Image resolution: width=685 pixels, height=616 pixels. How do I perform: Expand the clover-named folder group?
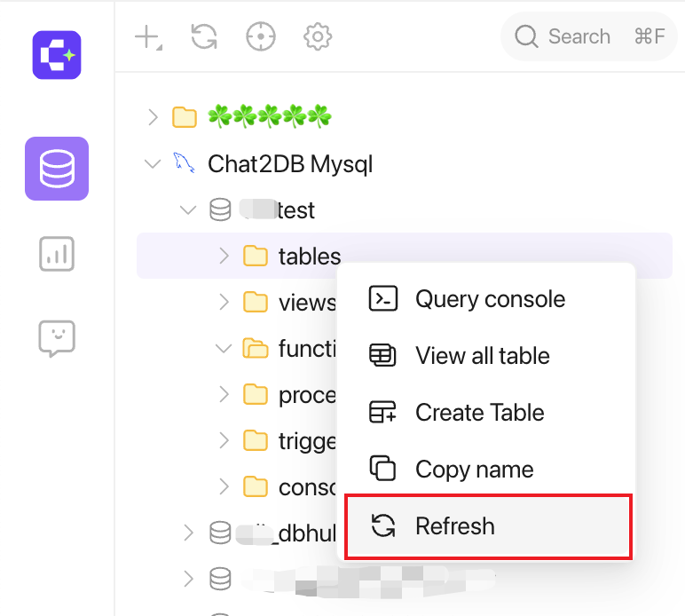click(x=153, y=117)
